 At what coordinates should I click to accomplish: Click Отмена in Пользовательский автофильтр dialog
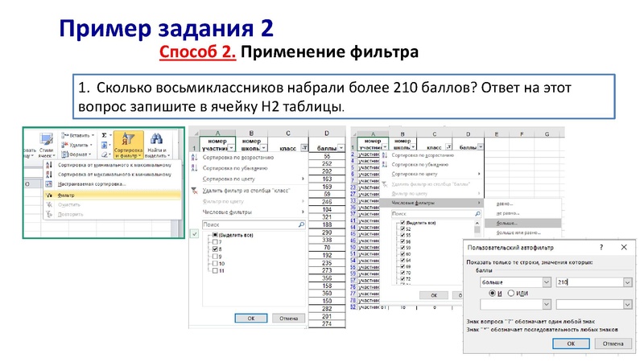[613, 344]
